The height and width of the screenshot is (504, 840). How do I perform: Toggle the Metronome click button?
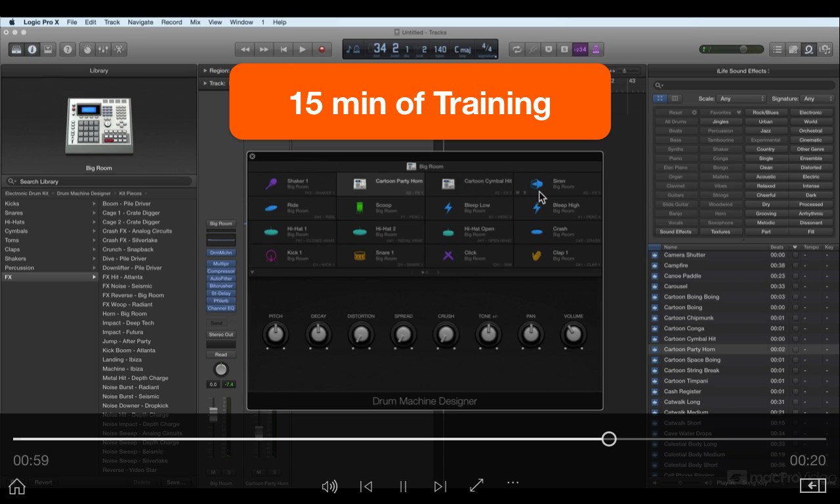pos(596,49)
